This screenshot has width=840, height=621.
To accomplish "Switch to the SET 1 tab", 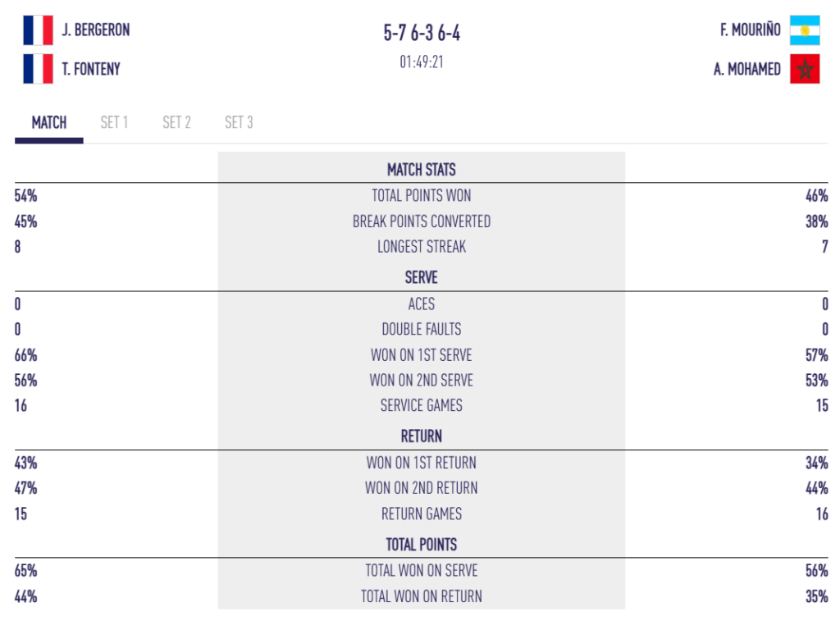I will [x=114, y=123].
